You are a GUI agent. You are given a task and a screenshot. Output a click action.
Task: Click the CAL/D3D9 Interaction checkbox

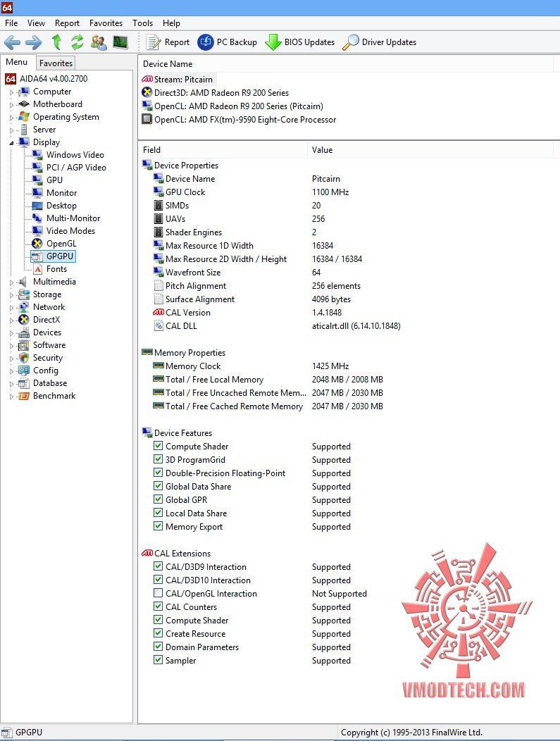point(158,566)
